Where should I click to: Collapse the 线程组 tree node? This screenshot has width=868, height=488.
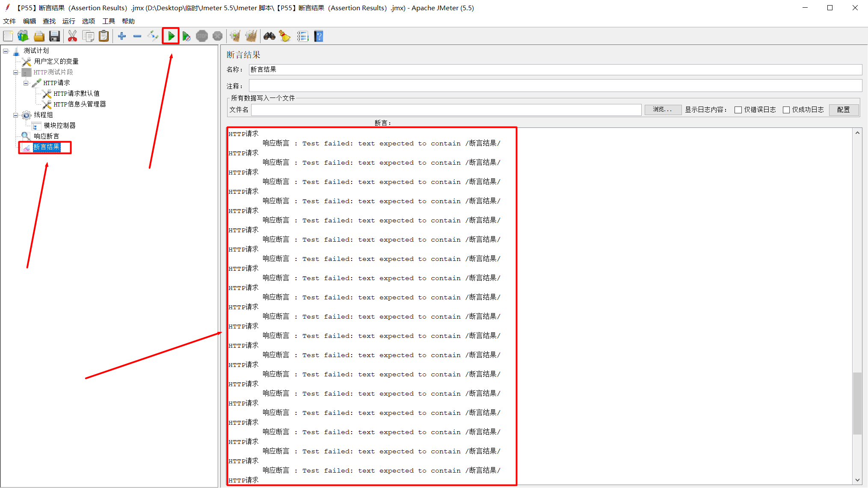click(16, 115)
